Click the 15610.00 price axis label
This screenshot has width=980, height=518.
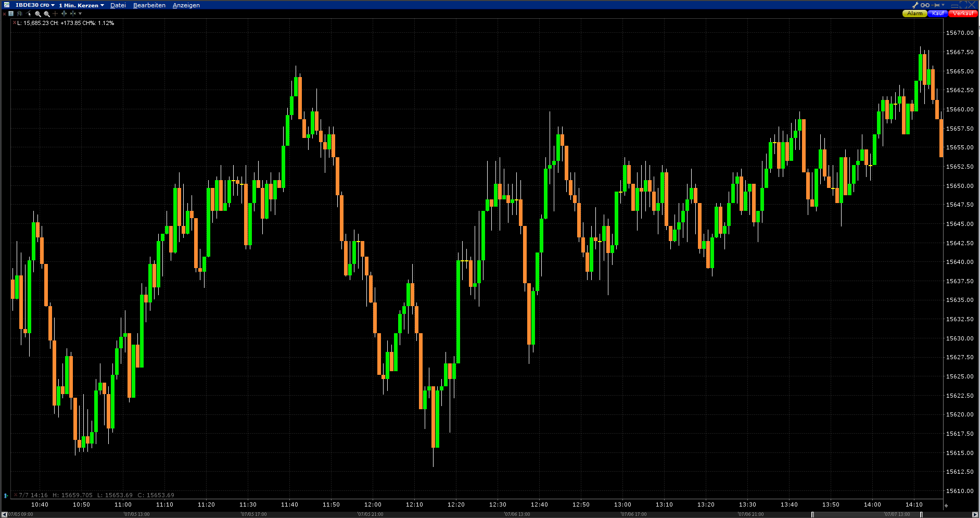tap(960, 491)
